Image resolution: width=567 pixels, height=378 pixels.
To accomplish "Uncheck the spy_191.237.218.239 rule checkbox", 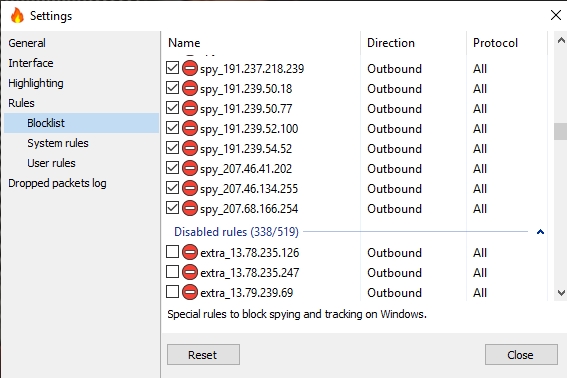I will coord(172,68).
